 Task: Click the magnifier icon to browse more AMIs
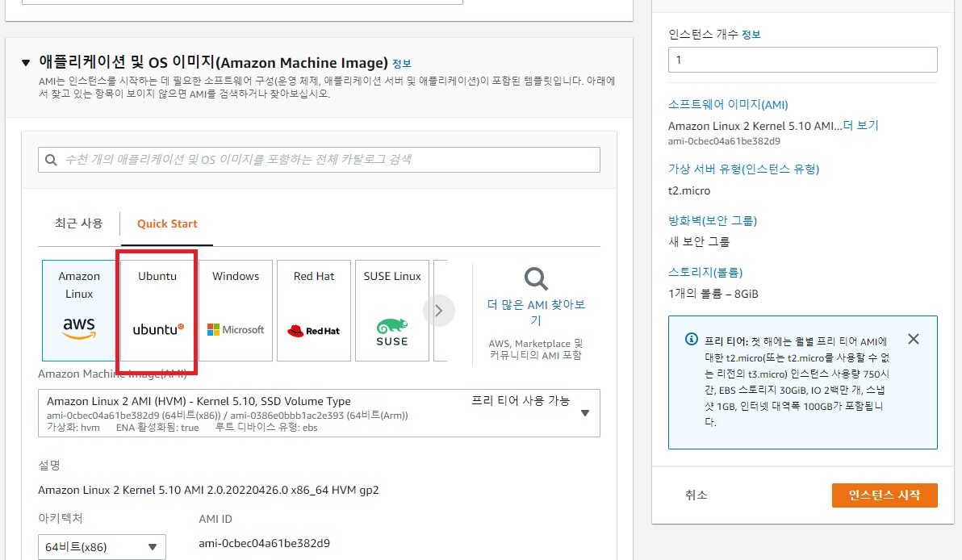tap(536, 279)
